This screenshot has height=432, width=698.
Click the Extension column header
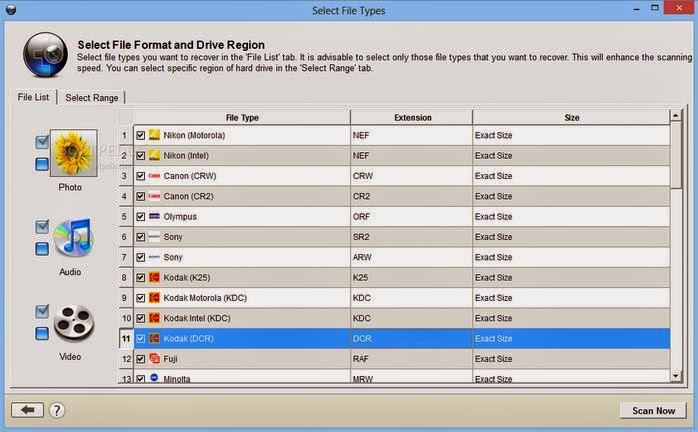coord(412,118)
